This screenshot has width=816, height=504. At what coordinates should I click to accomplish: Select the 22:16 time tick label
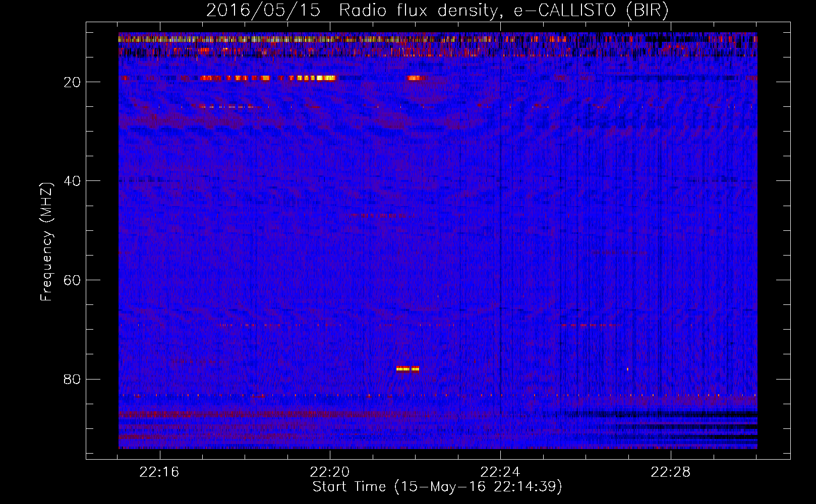click(x=160, y=472)
